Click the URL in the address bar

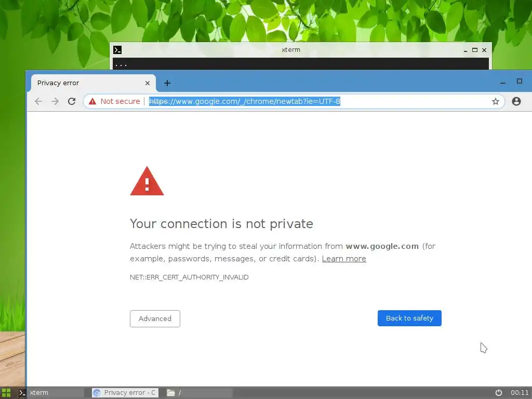(x=245, y=101)
